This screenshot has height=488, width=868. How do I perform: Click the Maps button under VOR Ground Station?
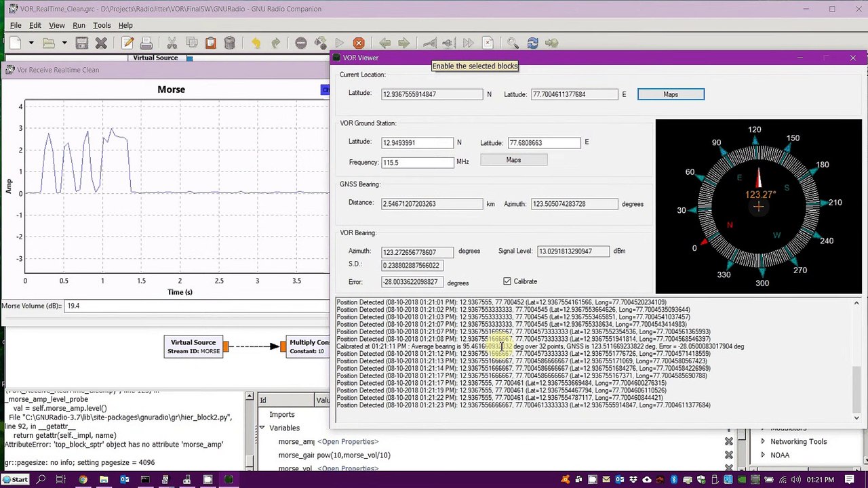click(x=513, y=160)
